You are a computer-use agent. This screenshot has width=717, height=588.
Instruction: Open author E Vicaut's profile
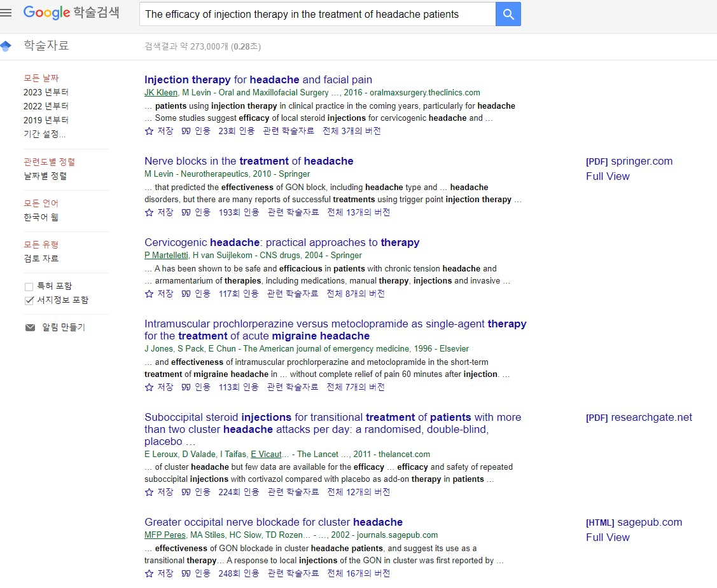coord(266,454)
